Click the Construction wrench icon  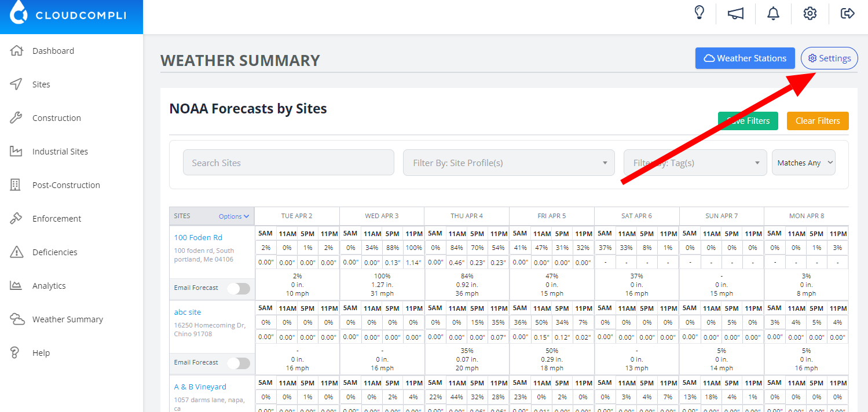(16, 117)
